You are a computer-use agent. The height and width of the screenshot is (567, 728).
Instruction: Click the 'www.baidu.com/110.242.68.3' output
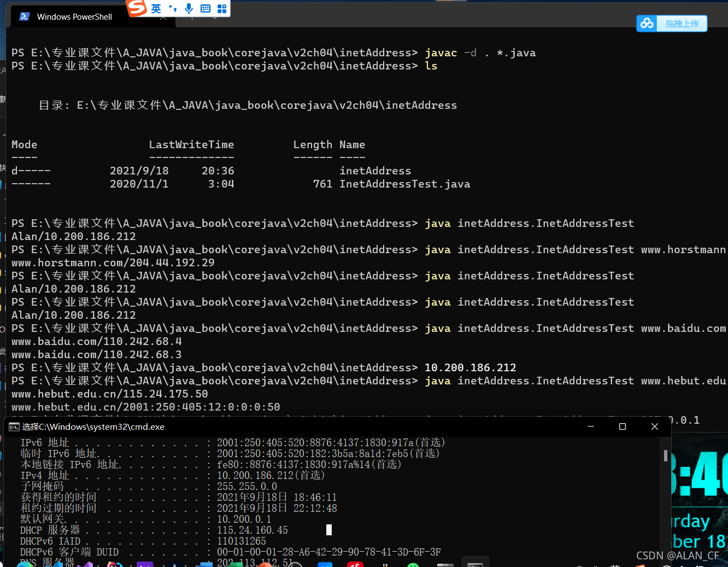coord(97,355)
